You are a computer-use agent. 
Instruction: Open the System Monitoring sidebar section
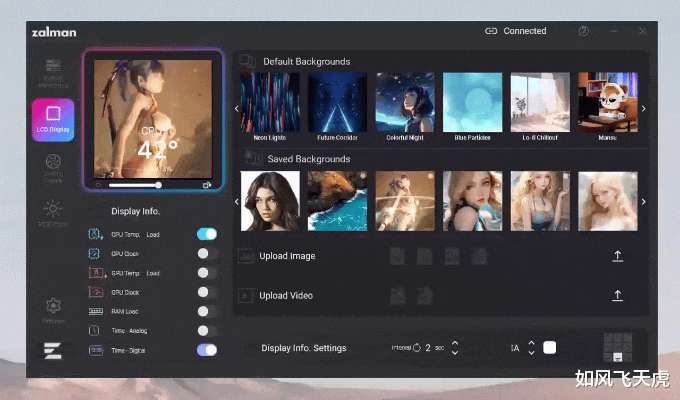click(53, 74)
